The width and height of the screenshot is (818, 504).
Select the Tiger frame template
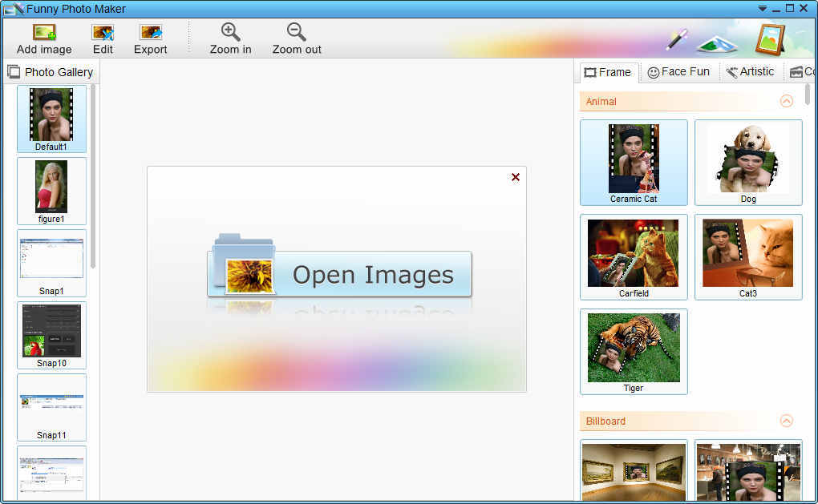(634, 352)
